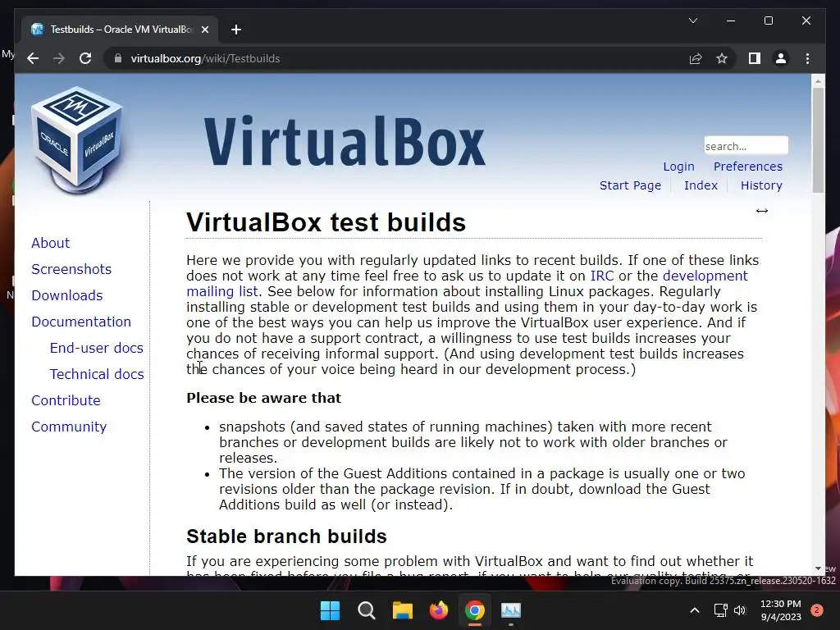
Task: Open tab search dropdown arrow
Action: [x=692, y=21]
